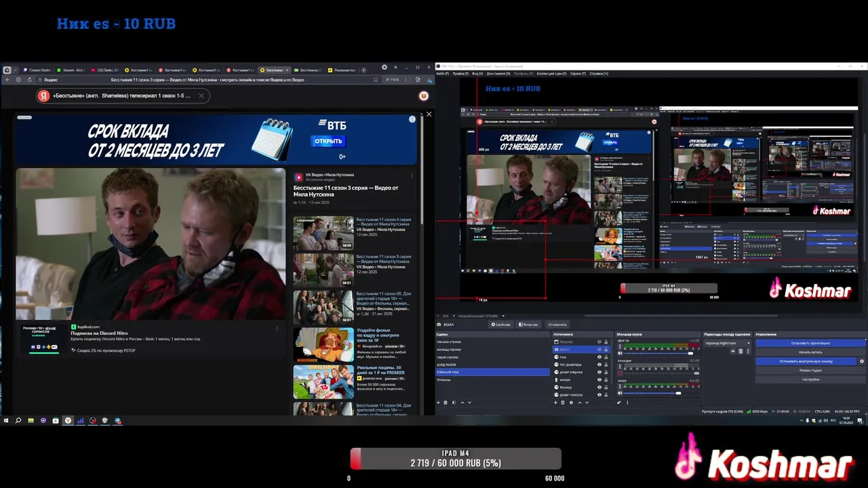The height and width of the screenshot is (488, 868).
Task: Move selected scene up
Action: pyautogui.click(x=462, y=403)
